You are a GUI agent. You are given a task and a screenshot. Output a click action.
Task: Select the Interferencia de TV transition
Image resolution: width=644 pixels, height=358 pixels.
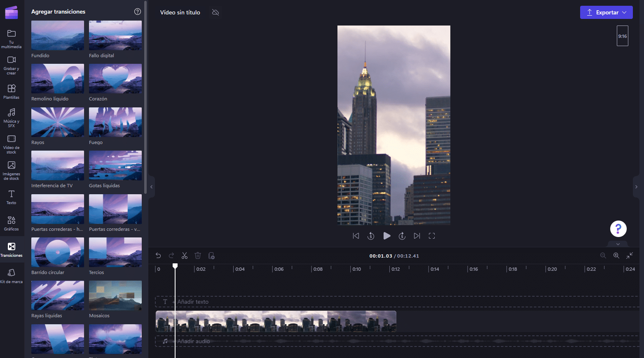click(x=58, y=165)
